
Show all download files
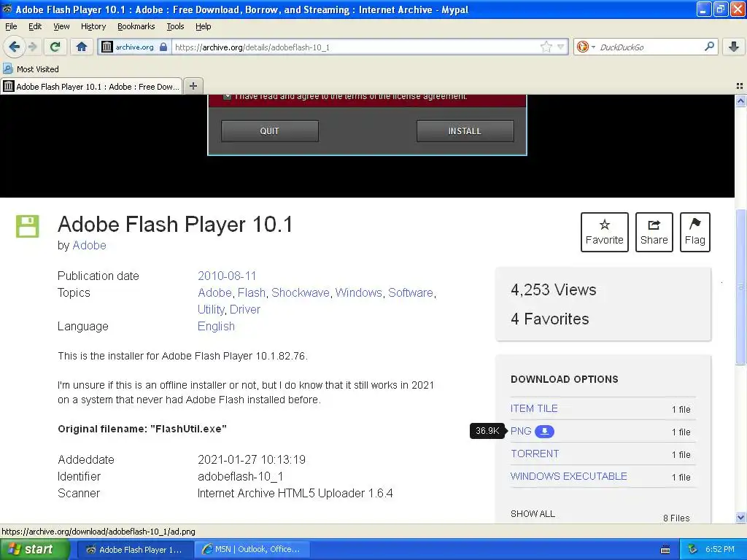click(x=533, y=514)
